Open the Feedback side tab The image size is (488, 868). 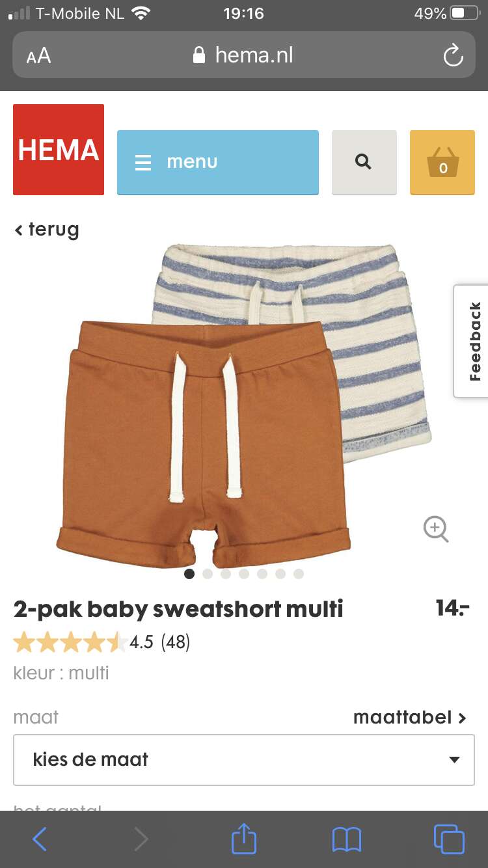coord(471,341)
